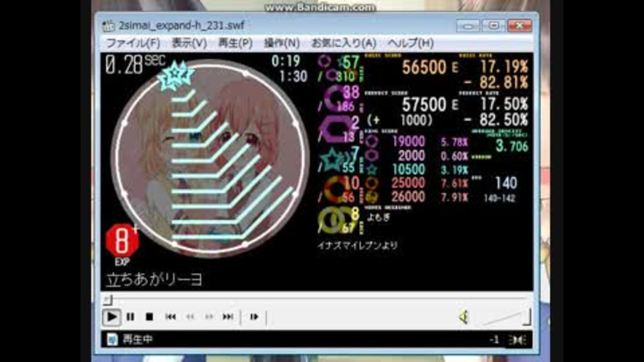This screenshot has height=362, width=644.
Task: Open the ファイル(F) menu
Action: (133, 43)
